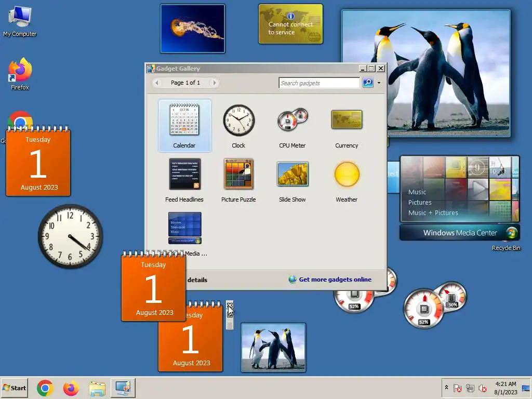Viewport: 532px width, 399px height.
Task: Open the Recycle Bin desktop label
Action: (x=506, y=248)
